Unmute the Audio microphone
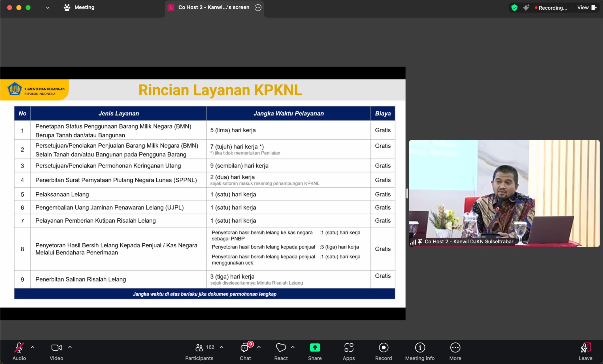This screenshot has width=603, height=364. point(19,348)
